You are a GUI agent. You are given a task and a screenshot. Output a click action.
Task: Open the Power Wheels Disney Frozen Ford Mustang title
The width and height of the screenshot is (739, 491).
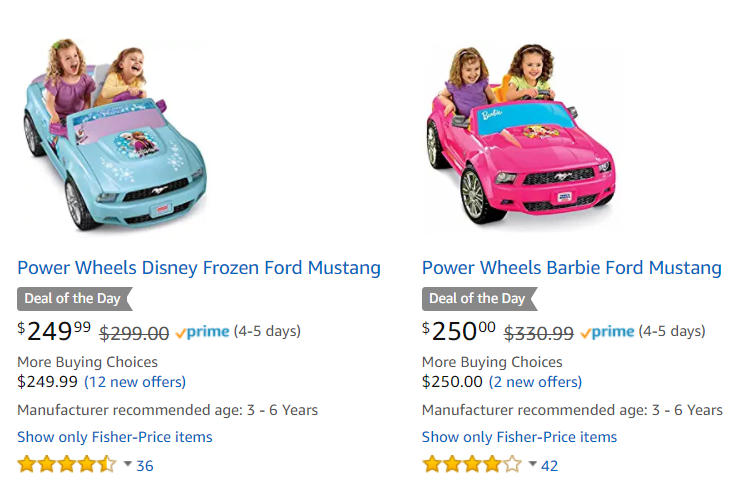(199, 268)
